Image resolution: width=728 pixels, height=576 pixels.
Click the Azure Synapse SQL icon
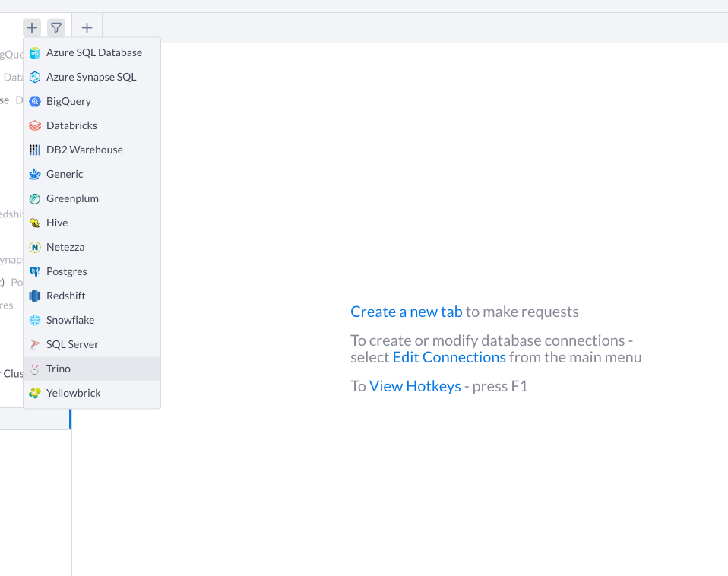(x=35, y=77)
